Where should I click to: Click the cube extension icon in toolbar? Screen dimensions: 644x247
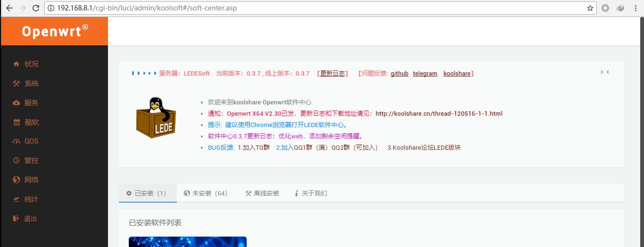pos(620,8)
